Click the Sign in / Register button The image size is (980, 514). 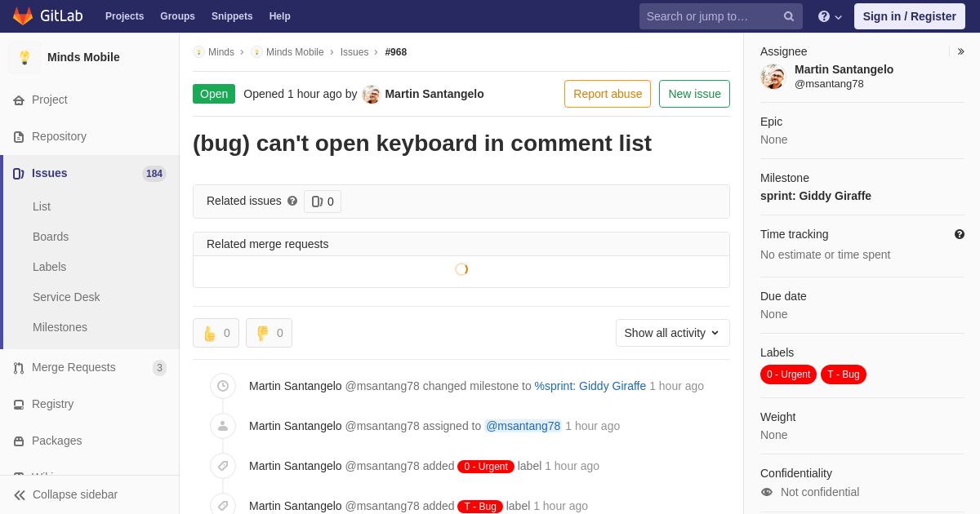click(x=910, y=16)
